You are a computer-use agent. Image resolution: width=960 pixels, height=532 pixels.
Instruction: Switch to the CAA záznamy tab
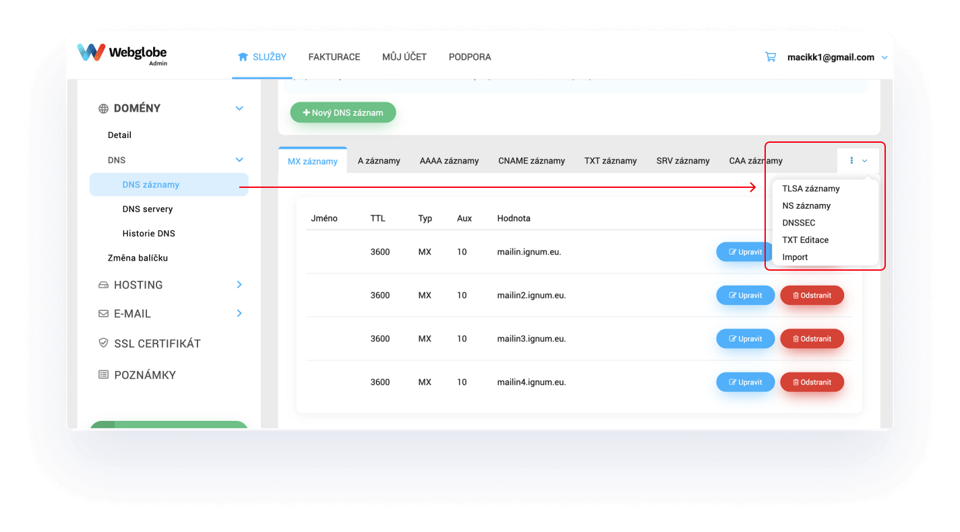pos(756,161)
